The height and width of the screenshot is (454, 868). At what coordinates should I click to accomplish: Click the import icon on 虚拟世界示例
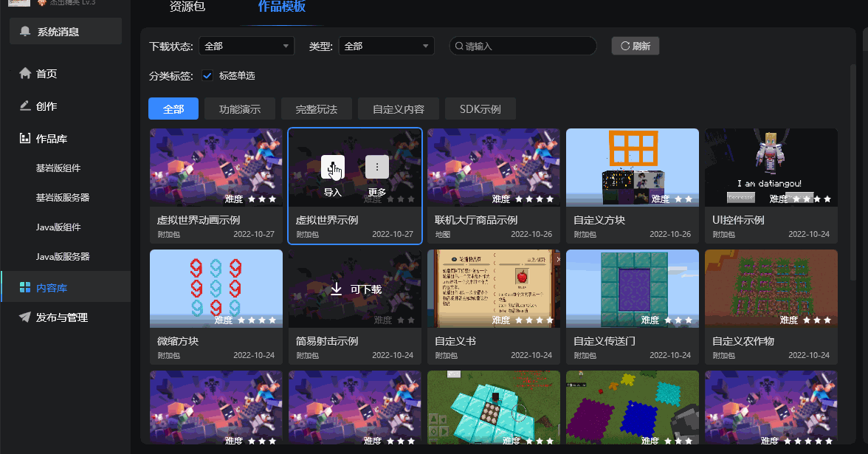click(333, 167)
